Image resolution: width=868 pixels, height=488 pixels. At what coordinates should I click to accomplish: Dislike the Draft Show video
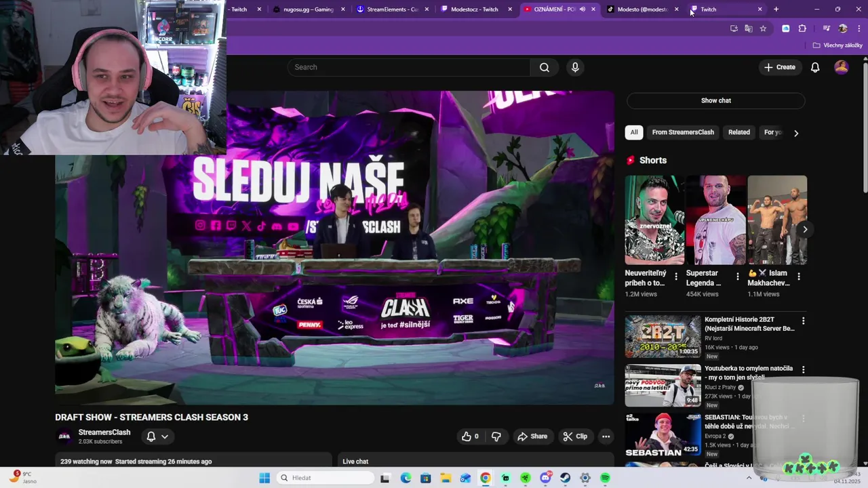pos(496,436)
